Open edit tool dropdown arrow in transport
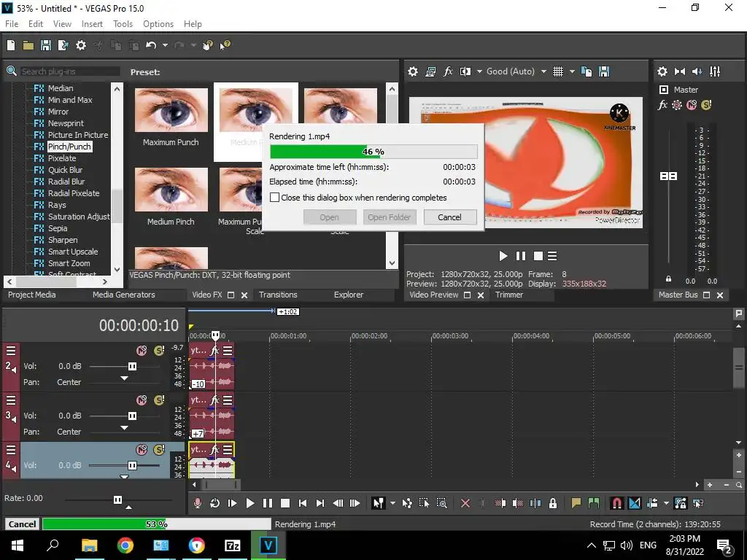The image size is (747, 560). tap(392, 503)
